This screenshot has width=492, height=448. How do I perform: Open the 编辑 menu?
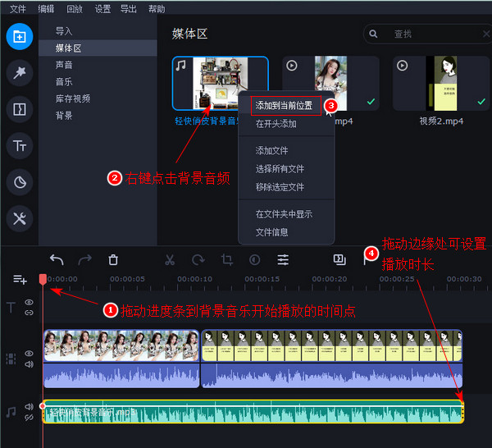point(46,9)
